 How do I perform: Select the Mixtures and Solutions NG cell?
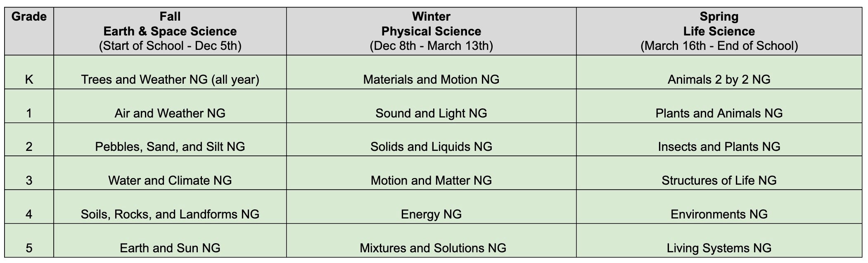click(x=433, y=248)
